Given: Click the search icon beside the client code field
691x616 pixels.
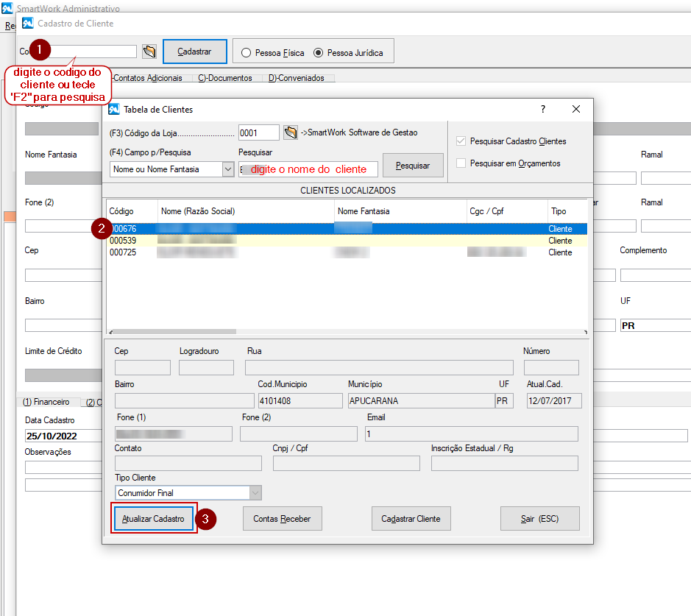Looking at the screenshot, I should [149, 52].
